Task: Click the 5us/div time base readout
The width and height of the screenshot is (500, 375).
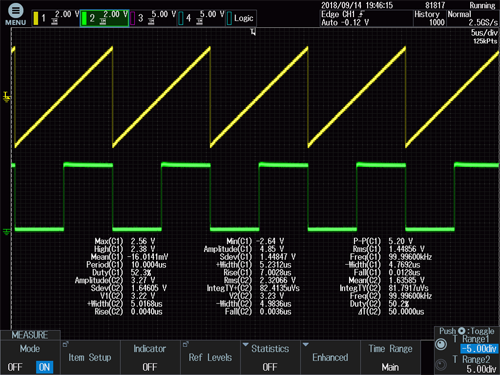Action: click(484, 33)
